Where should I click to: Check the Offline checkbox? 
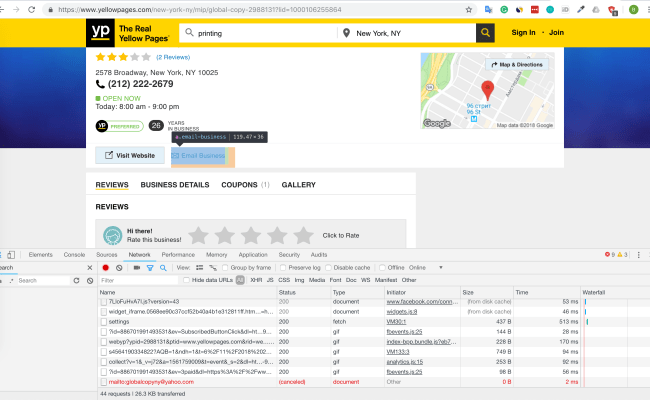pyautogui.click(x=382, y=268)
